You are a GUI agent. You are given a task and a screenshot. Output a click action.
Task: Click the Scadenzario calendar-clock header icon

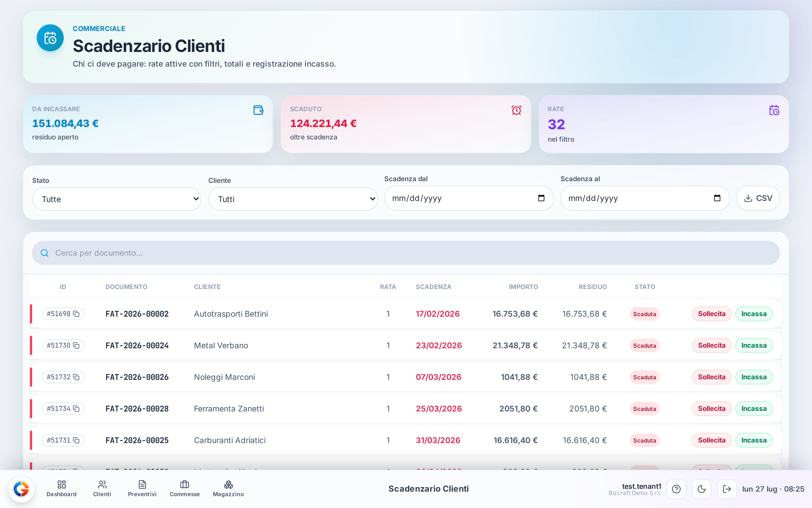50,38
